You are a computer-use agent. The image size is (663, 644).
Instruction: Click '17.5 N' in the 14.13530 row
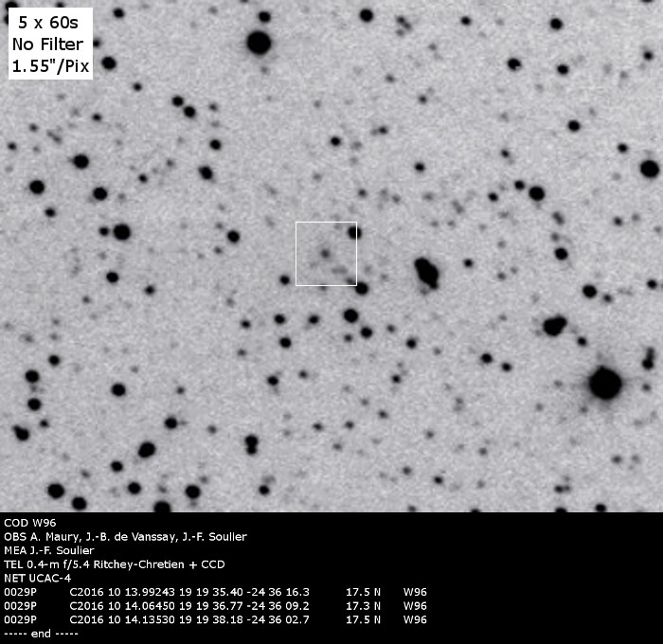[363, 620]
